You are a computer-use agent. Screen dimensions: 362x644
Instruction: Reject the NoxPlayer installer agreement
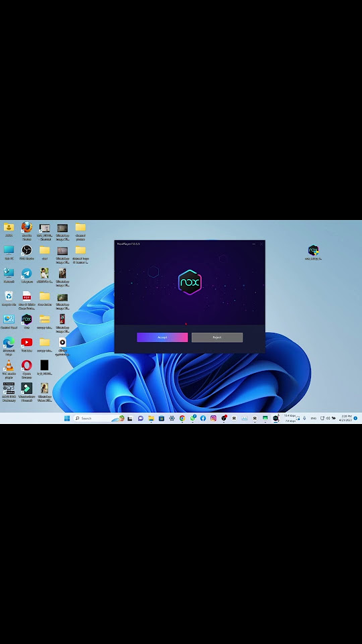click(x=217, y=337)
